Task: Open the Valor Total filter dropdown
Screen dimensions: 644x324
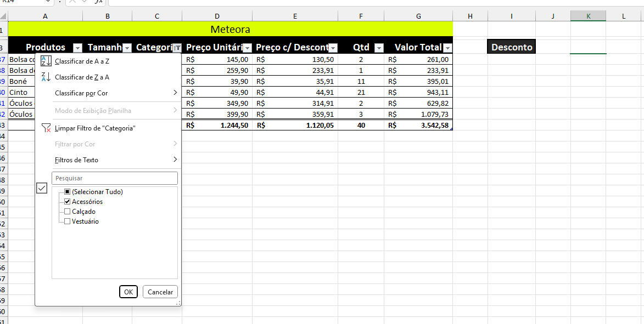Action: tap(447, 48)
